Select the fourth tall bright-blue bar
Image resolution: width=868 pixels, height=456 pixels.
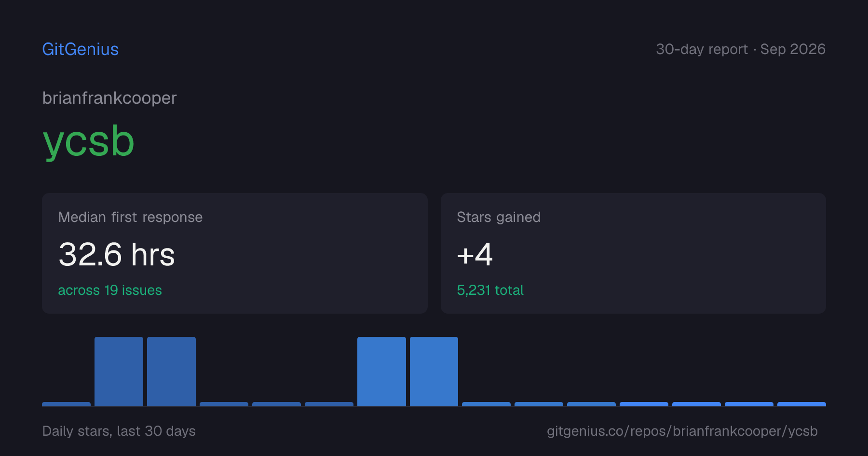click(x=434, y=372)
